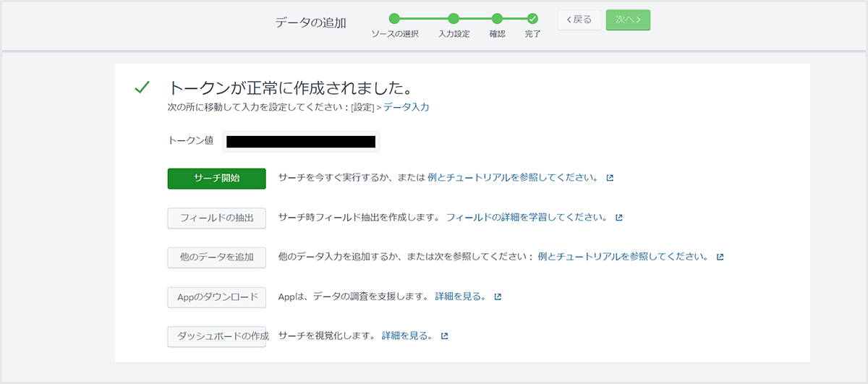868x384 pixels.
Task: Click the 次へ button in header
Action: 628,20
